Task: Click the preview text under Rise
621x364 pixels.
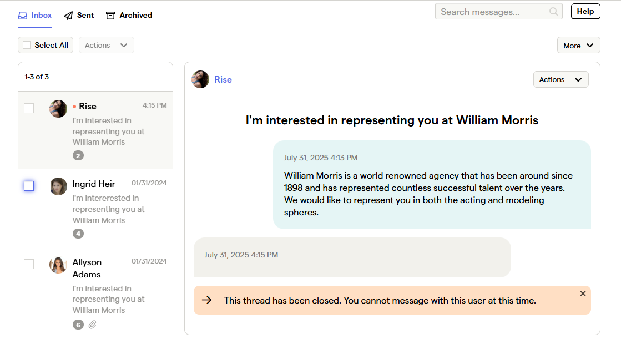Action: pyautogui.click(x=109, y=131)
